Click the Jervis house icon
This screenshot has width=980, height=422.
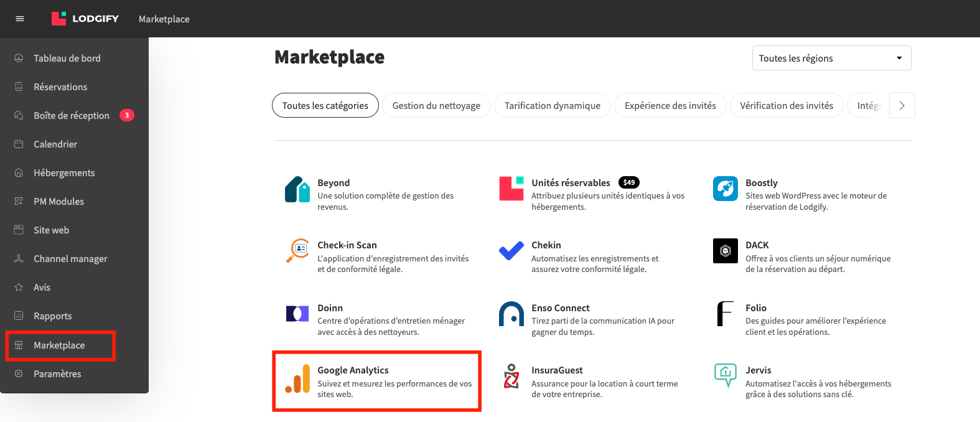pyautogui.click(x=726, y=375)
